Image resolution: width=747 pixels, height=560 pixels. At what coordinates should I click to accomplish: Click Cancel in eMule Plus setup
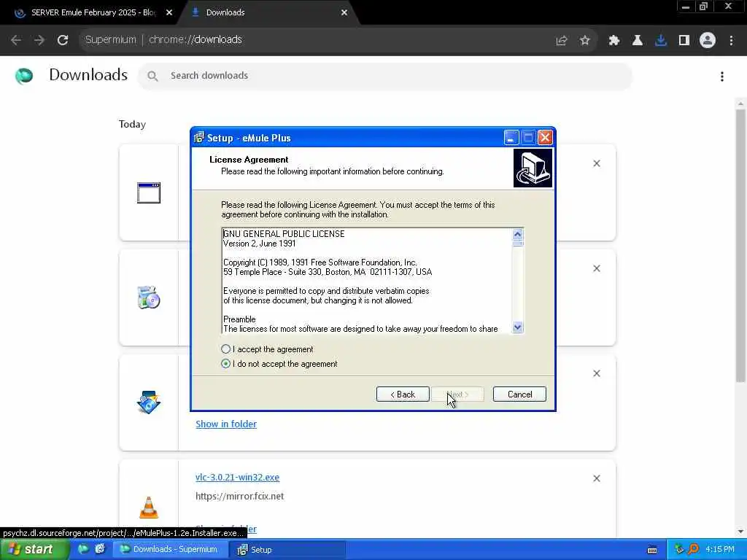(x=519, y=394)
